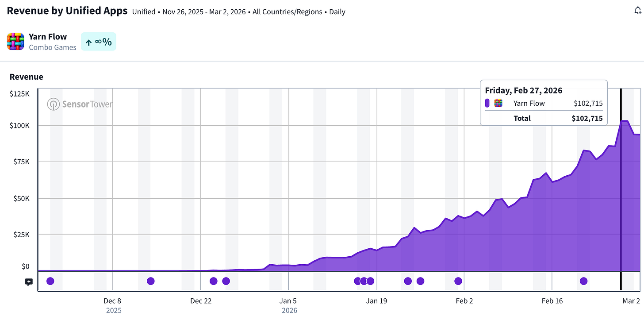Click the Dec 8 date label

(112, 301)
